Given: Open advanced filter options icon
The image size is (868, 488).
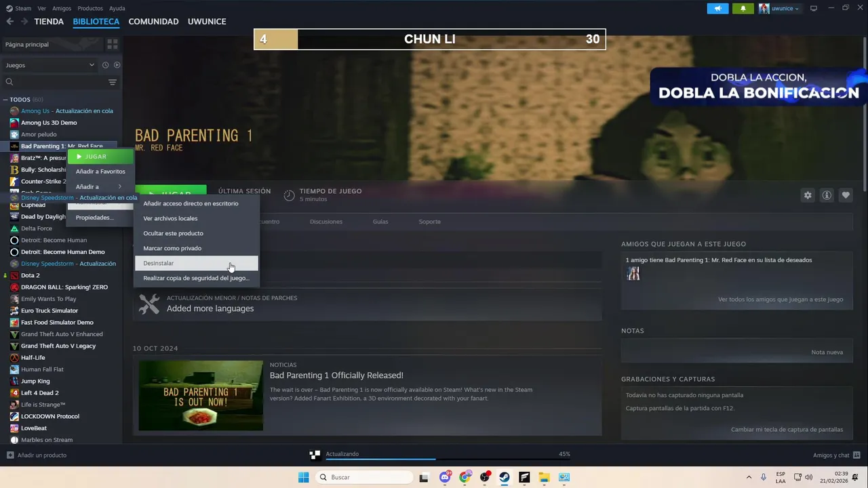Looking at the screenshot, I should [113, 82].
